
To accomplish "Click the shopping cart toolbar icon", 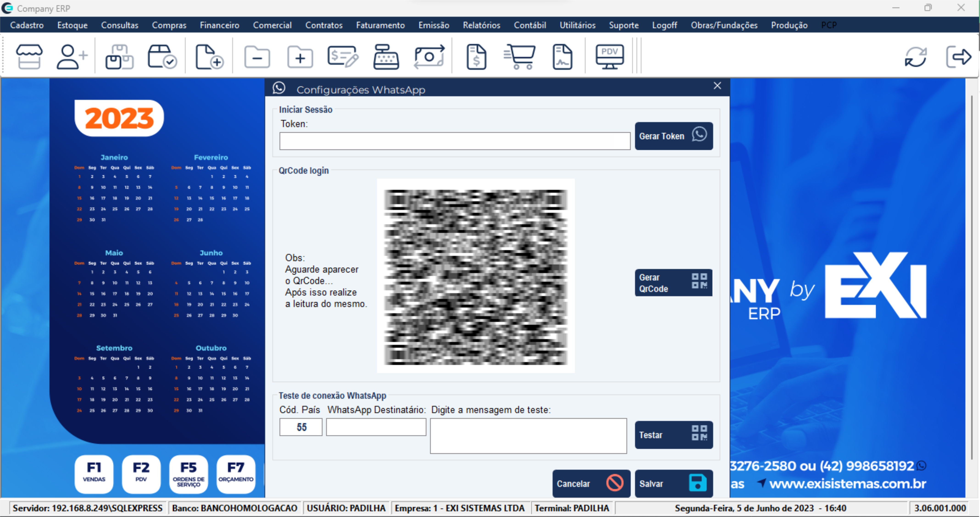I will 519,57.
